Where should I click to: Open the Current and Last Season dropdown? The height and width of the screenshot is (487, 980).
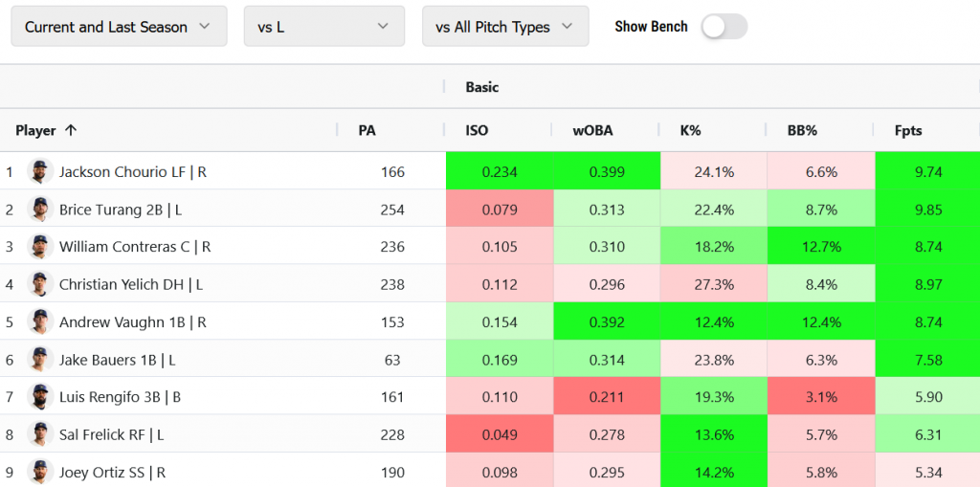pyautogui.click(x=119, y=26)
